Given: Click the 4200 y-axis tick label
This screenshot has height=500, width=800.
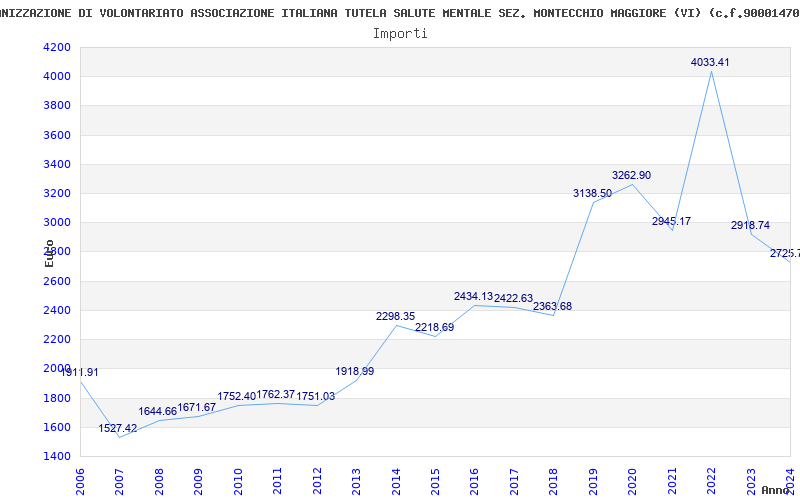Looking at the screenshot, I should tap(57, 47).
